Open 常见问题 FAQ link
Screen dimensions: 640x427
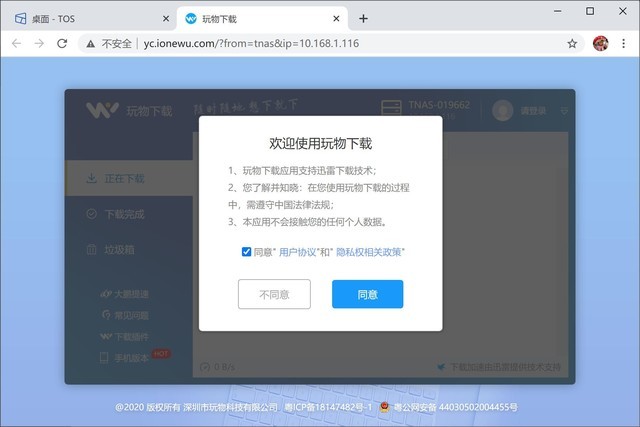click(125, 315)
